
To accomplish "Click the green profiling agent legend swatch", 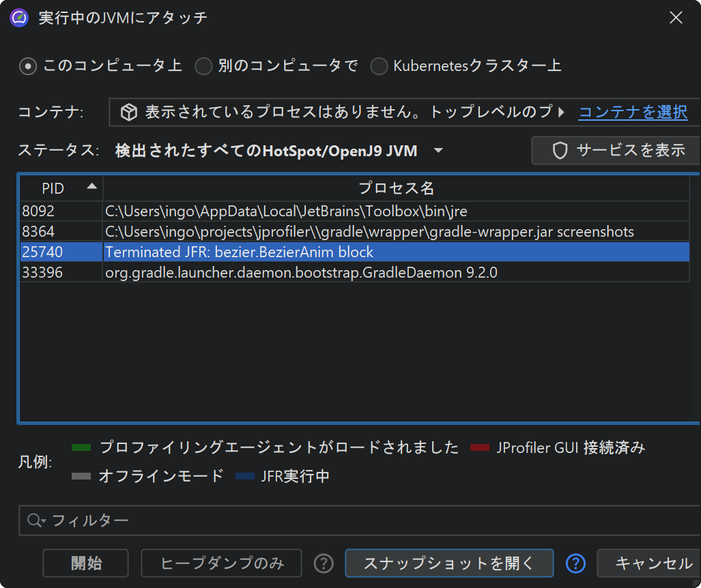I will click(81, 447).
